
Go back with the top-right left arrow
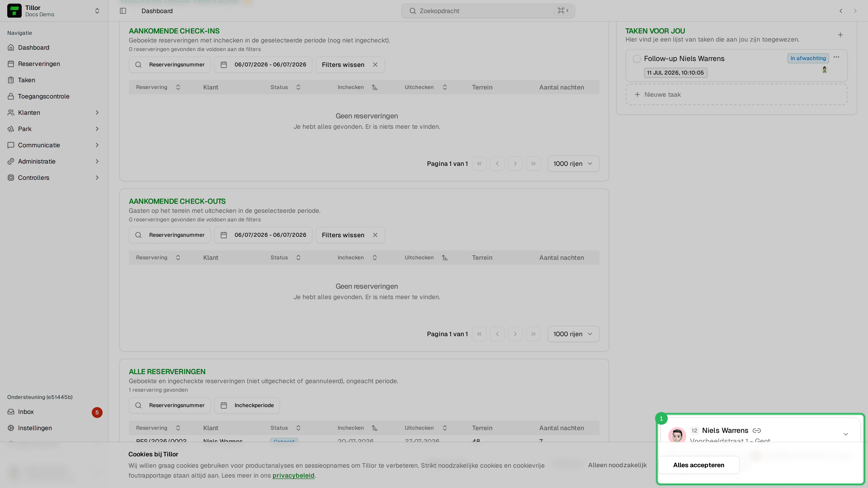[x=841, y=11]
